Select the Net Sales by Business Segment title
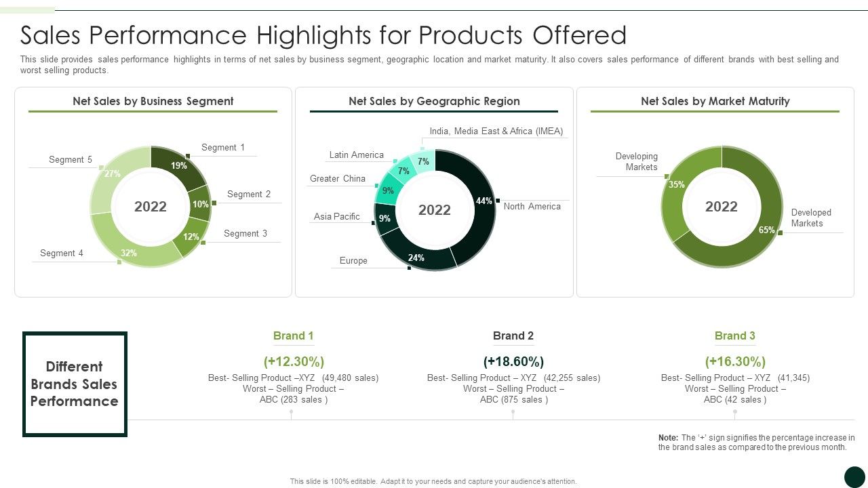This screenshot has width=868, height=488. click(153, 101)
